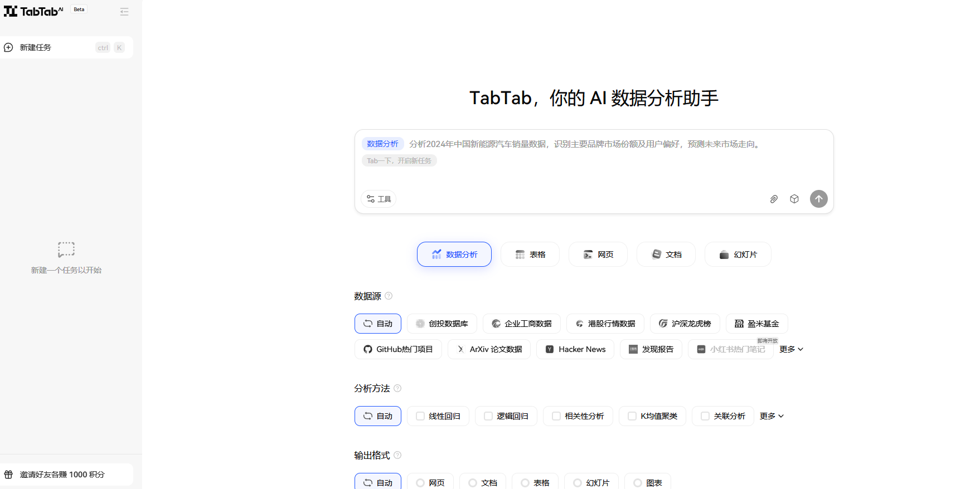
Task: Open the invite friends 1000 points link
Action: point(62,475)
